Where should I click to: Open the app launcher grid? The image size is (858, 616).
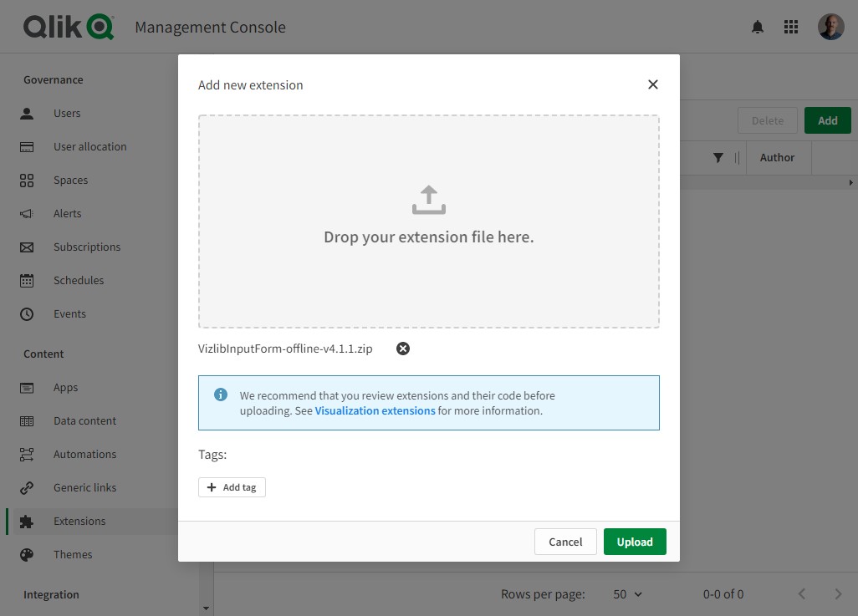point(791,27)
